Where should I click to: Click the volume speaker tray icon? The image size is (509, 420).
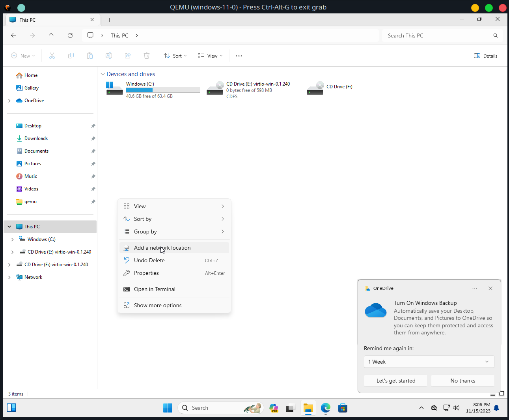[456, 408]
